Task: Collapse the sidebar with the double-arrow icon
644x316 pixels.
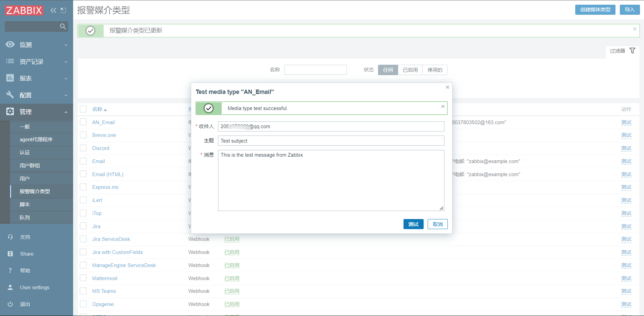Action: pos(53,10)
